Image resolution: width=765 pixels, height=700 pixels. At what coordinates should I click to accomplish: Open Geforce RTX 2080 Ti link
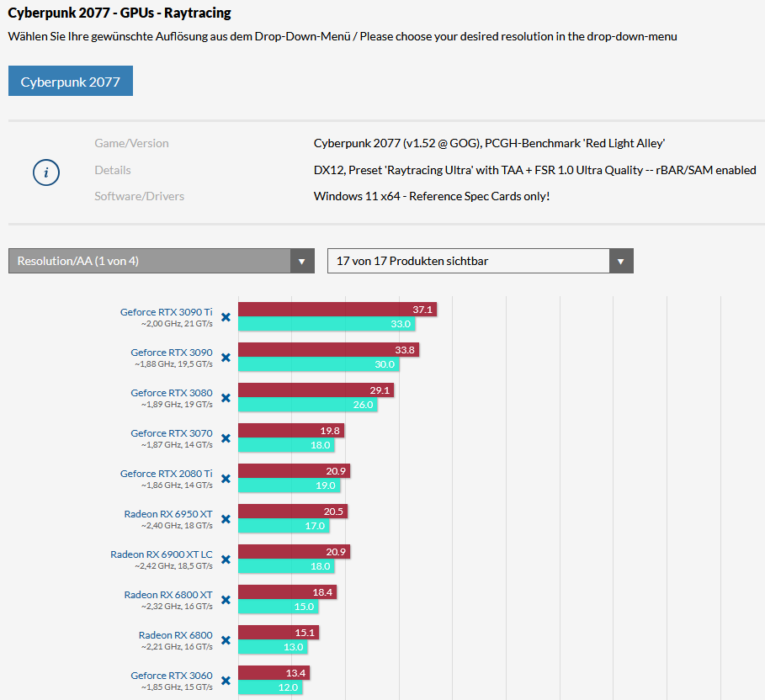[167, 474]
